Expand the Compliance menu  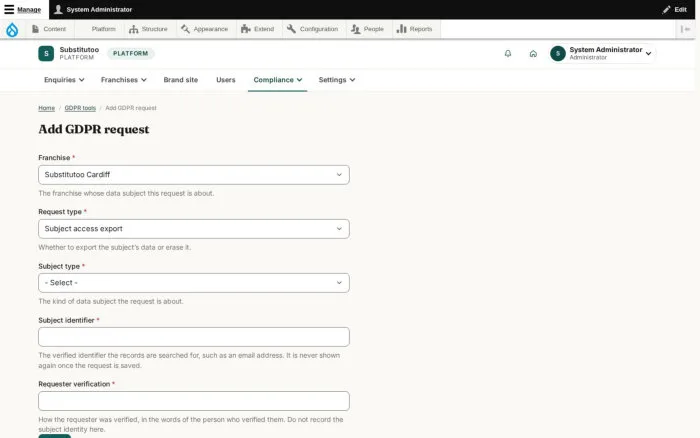277,80
